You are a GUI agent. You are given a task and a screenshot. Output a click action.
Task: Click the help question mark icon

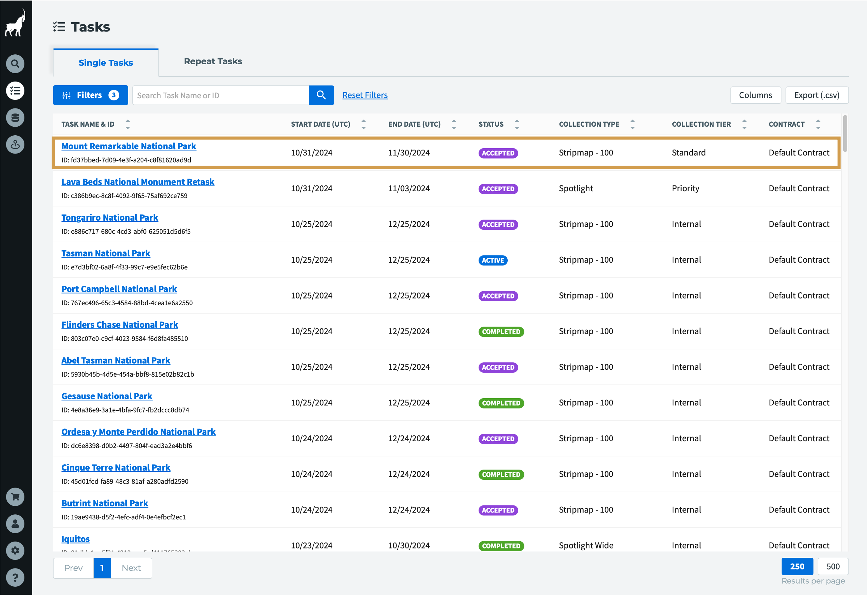[15, 577]
